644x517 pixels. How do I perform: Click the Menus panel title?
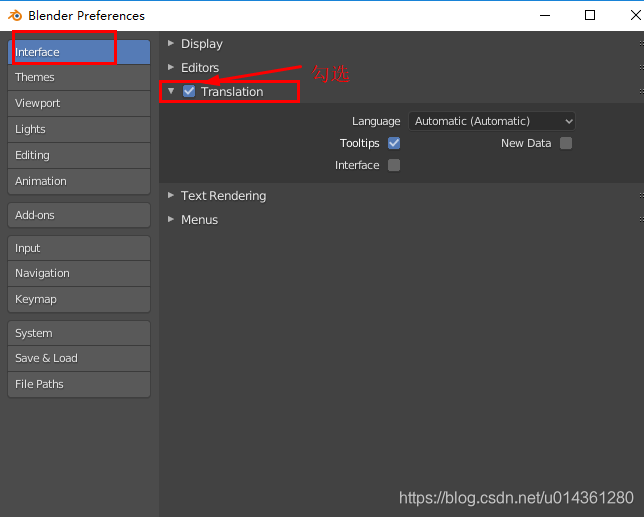point(200,220)
